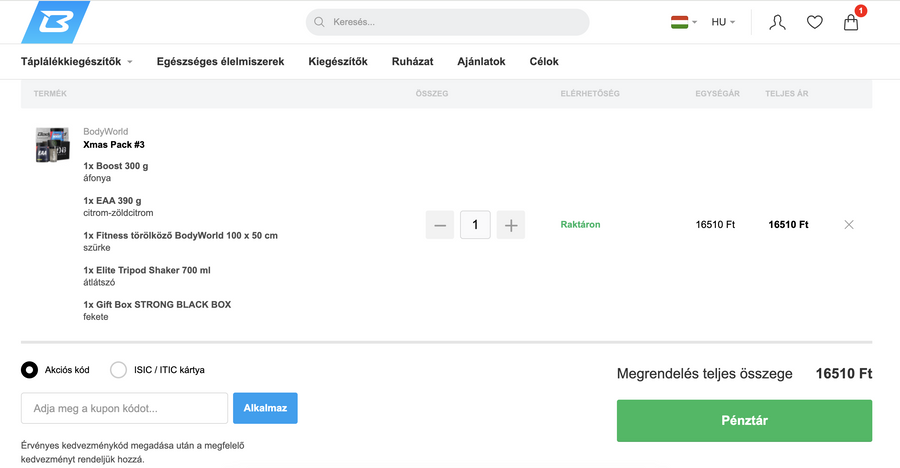The width and height of the screenshot is (900, 468).
Task: Open the user account icon
Action: tap(777, 22)
